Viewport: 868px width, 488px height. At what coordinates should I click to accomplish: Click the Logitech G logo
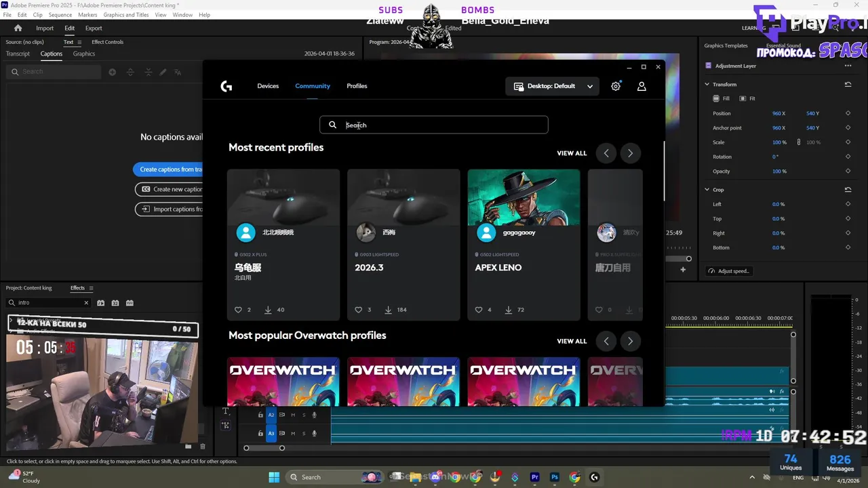pos(226,86)
